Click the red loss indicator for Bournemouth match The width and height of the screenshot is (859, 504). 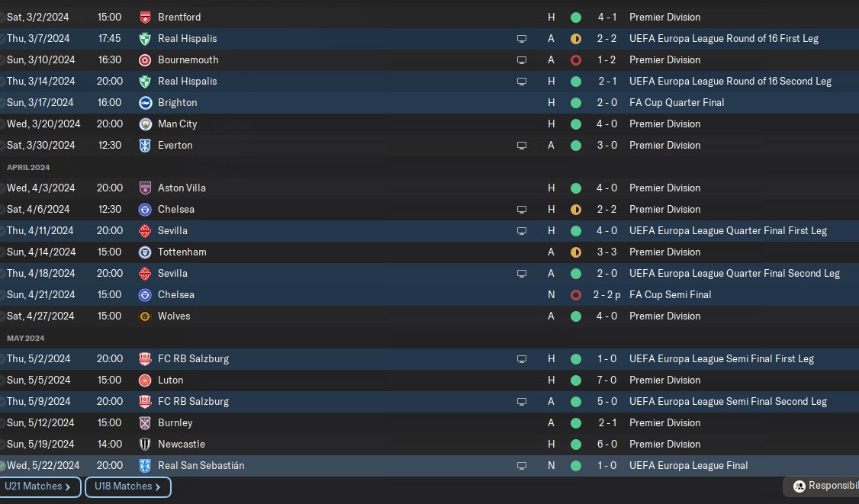coord(576,59)
